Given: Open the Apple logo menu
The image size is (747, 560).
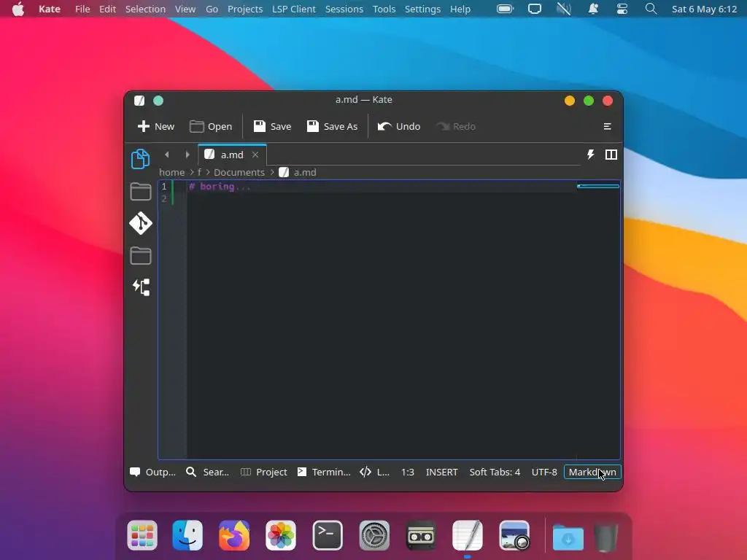Looking at the screenshot, I should [x=18, y=9].
